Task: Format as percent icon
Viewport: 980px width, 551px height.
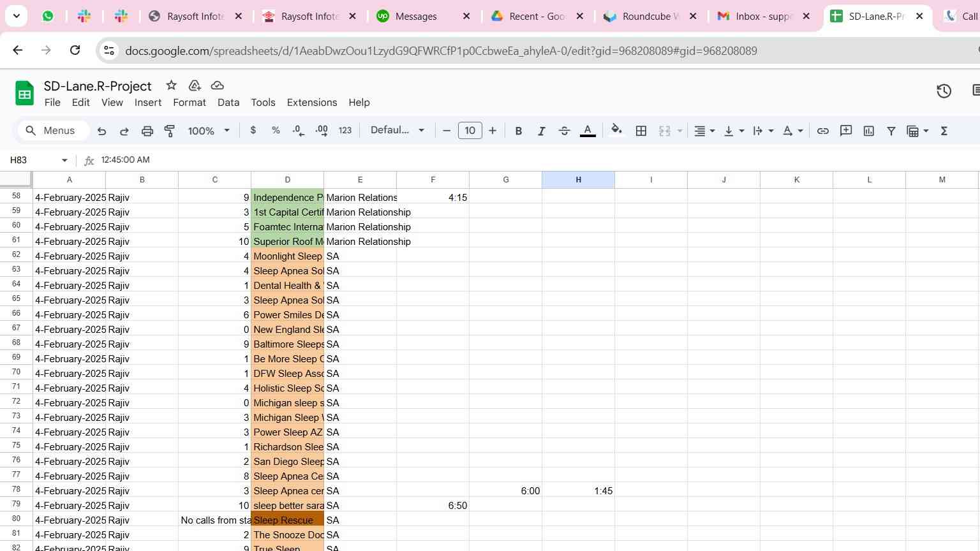Action: point(276,130)
